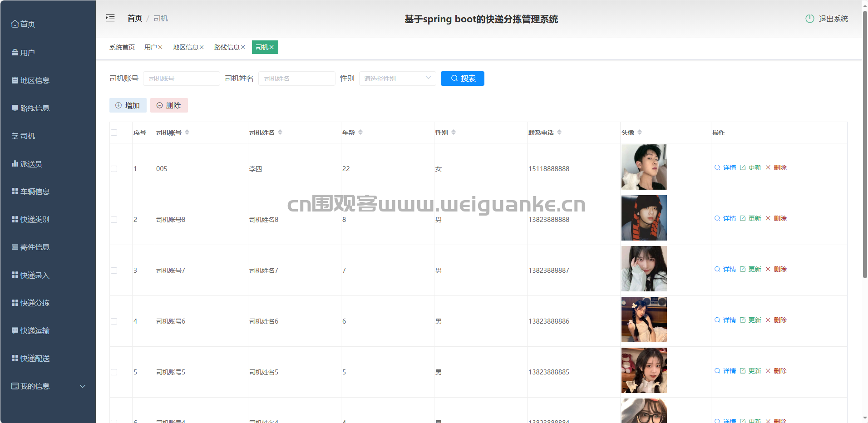Open 快递分拣 in the side menu
Screen dimensions: 868x423
(x=35, y=303)
